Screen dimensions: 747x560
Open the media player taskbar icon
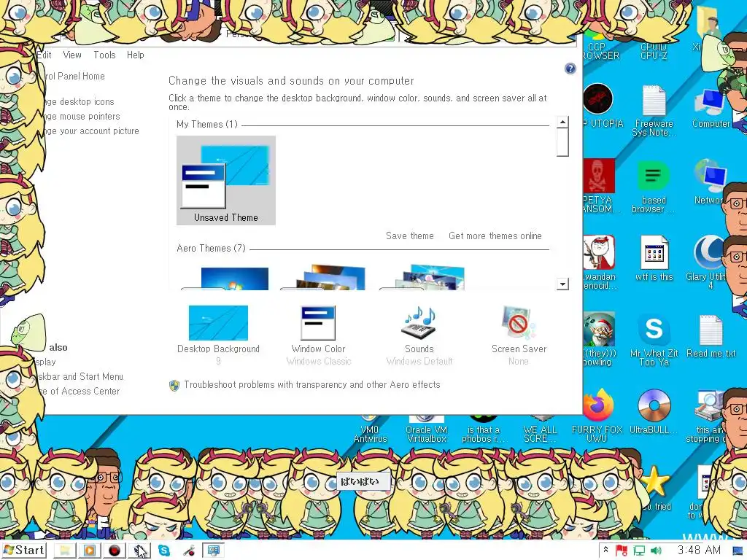pos(89,551)
